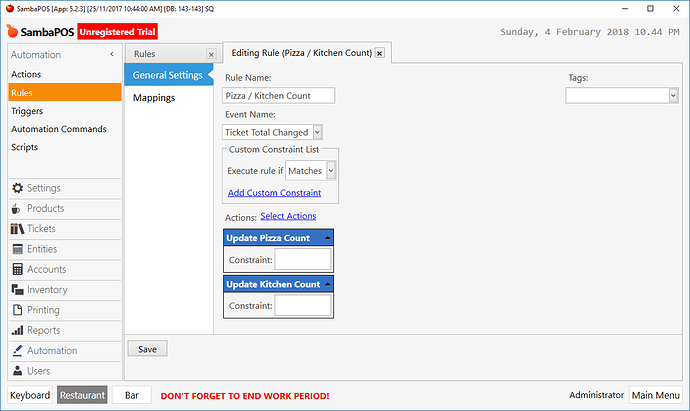This screenshot has width=690, height=411.
Task: Click the date and time text
Action: [590, 32]
